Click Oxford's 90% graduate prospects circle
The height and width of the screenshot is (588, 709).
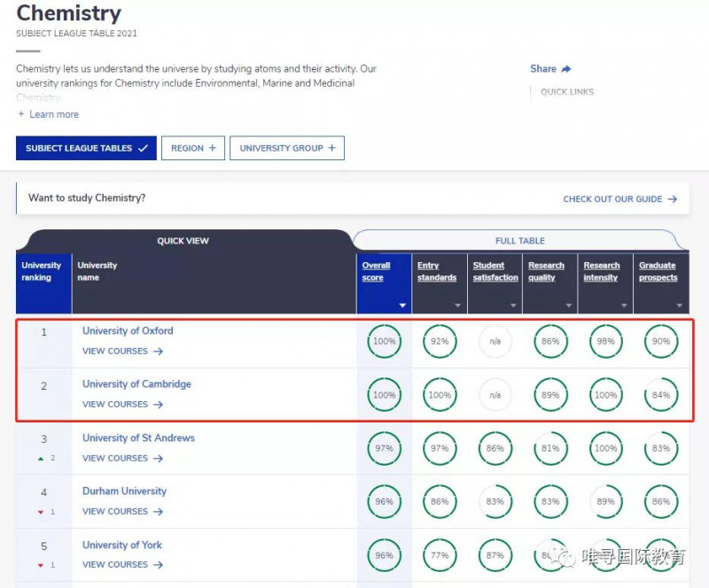coord(661,341)
